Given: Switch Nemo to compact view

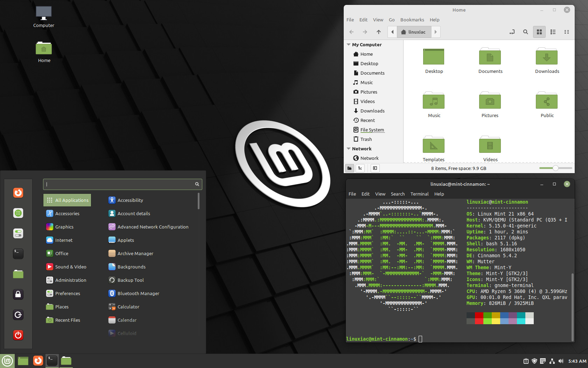Looking at the screenshot, I should pyautogui.click(x=567, y=32).
